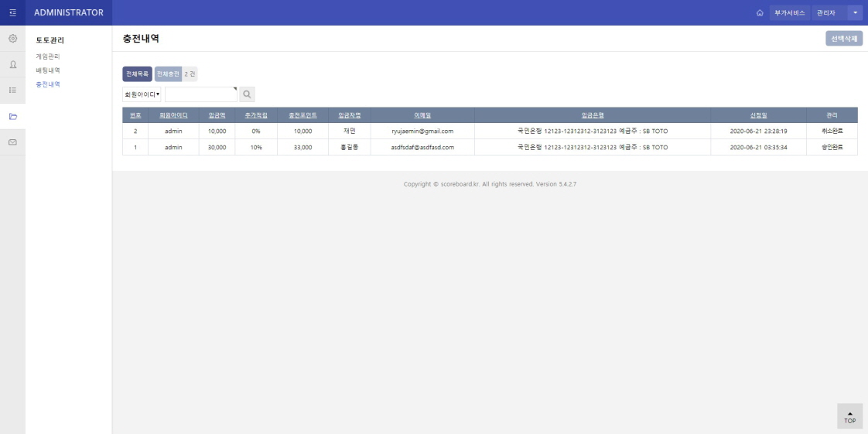Open the 게임관리 menu item
Image resolution: width=868 pixels, height=434 pixels.
[x=48, y=56]
